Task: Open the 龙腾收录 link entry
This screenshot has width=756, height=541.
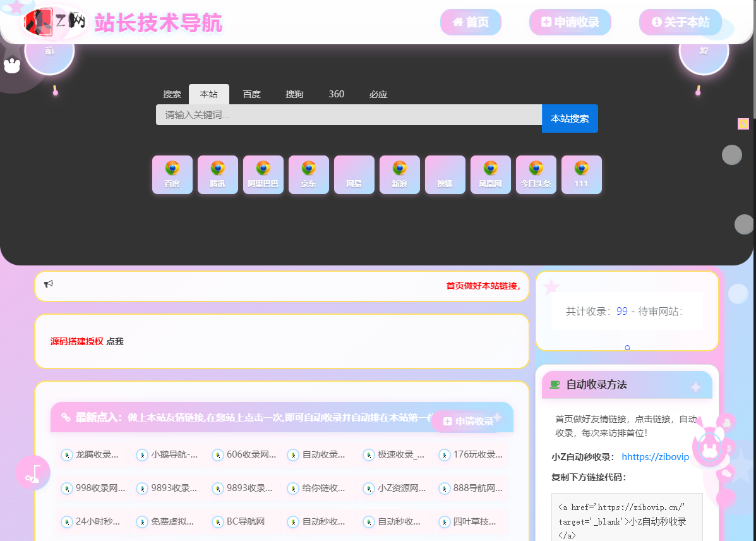Action: point(92,454)
